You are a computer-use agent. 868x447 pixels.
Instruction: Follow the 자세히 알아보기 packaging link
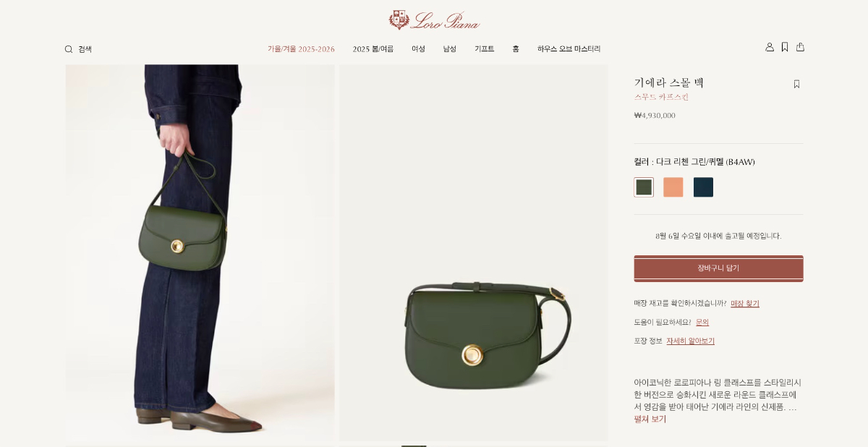click(690, 341)
